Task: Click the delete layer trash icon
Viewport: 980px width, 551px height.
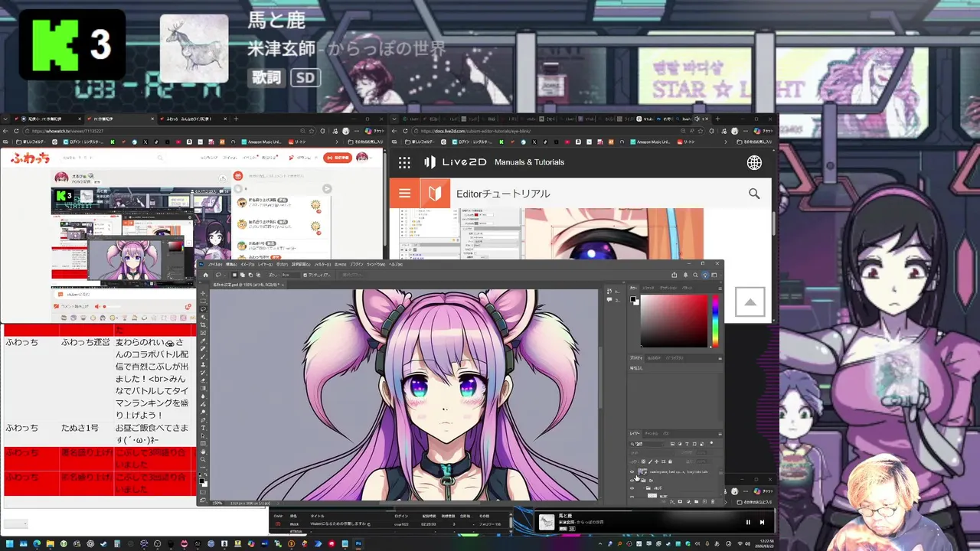Action: click(x=713, y=501)
